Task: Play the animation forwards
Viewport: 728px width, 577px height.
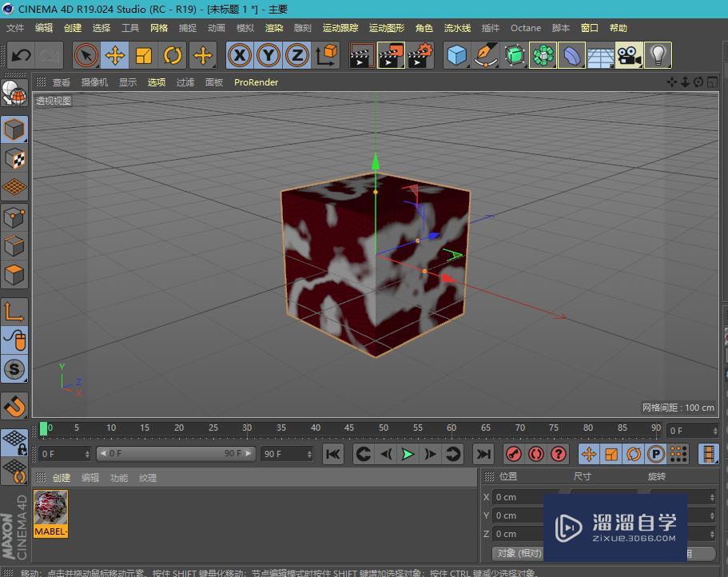Action: (408, 454)
